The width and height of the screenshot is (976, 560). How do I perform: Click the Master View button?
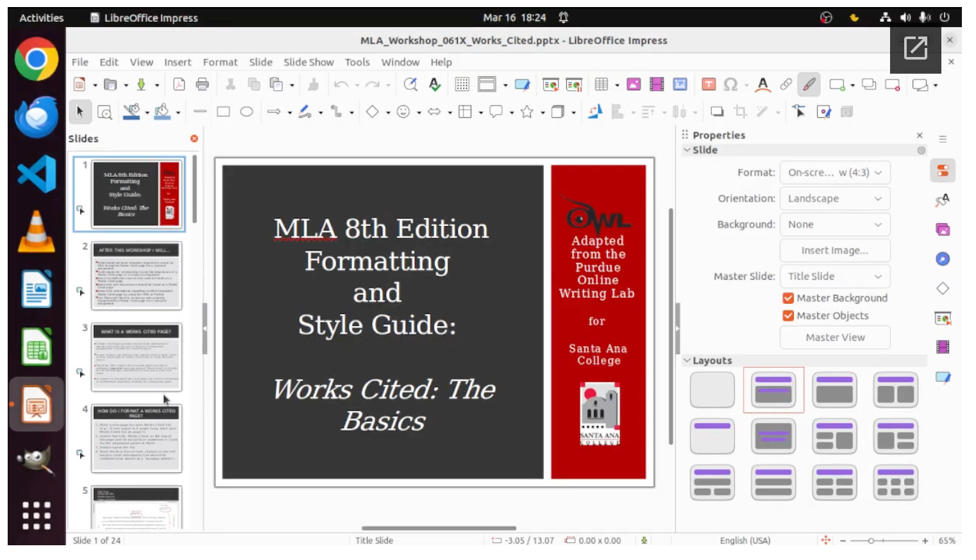tap(834, 338)
